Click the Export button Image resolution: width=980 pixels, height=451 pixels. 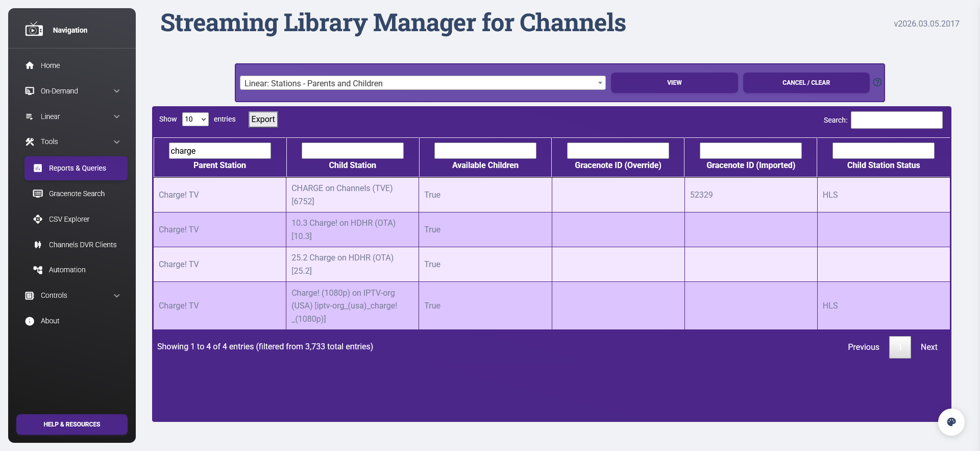263,119
